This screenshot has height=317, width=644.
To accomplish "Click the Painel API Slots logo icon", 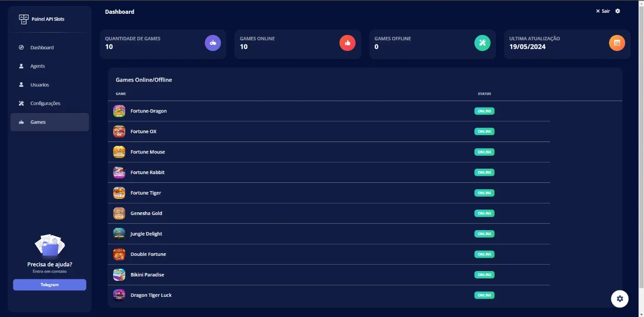I will click(x=23, y=19).
